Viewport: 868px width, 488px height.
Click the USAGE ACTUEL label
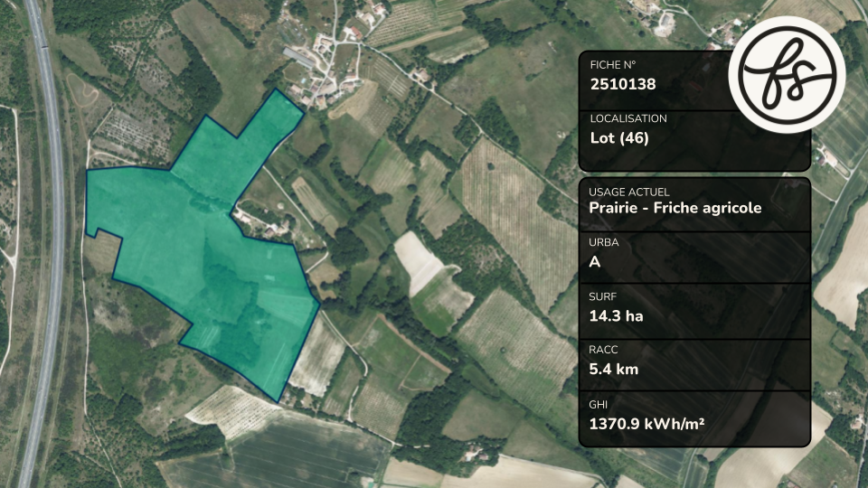[x=629, y=192]
